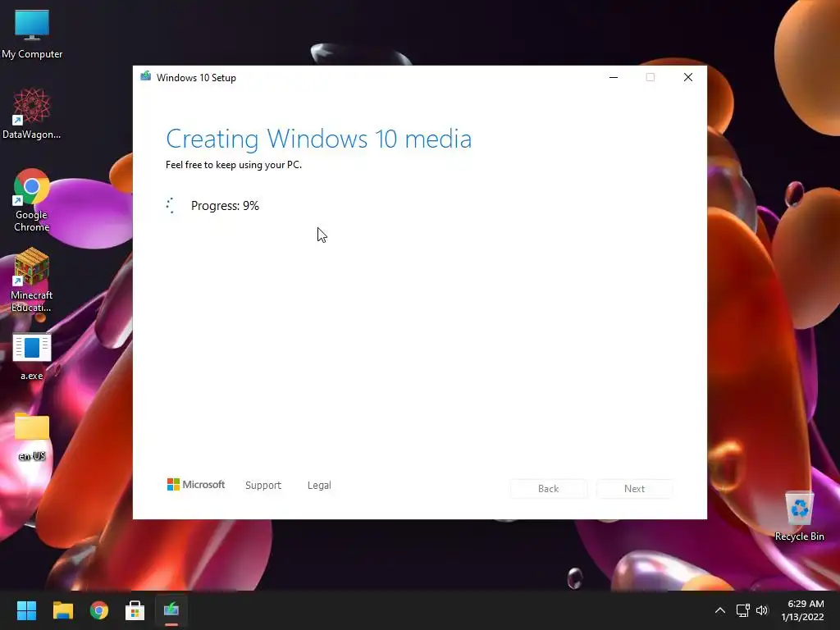Click the Next button

click(x=634, y=489)
